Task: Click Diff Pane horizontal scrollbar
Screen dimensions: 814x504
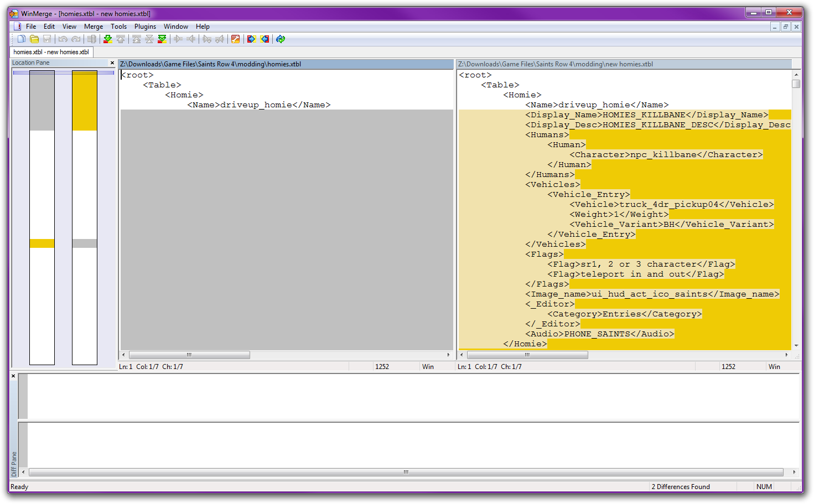Action: 406,472
